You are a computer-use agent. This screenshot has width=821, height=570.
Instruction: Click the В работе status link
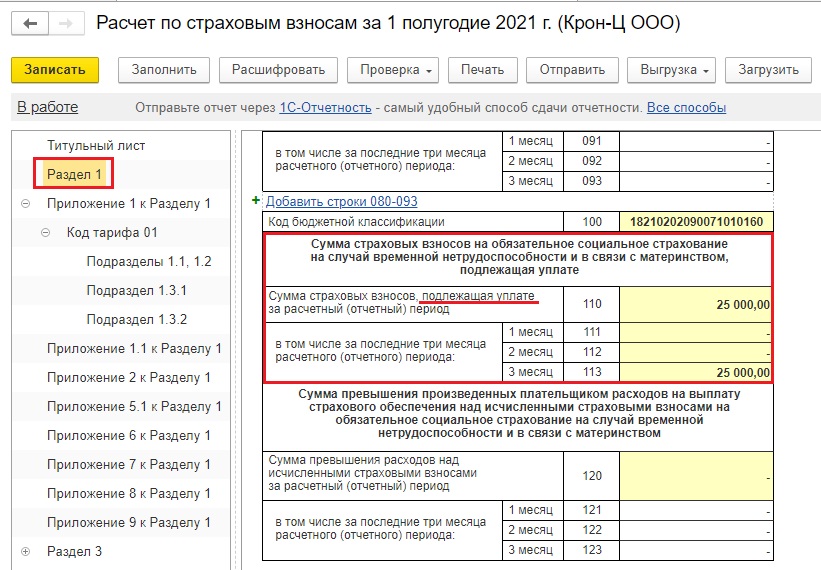[x=47, y=108]
